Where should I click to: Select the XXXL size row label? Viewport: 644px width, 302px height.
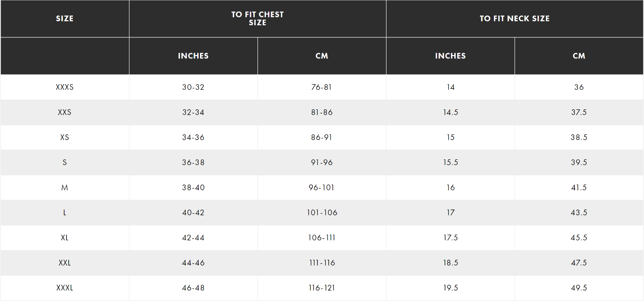click(64, 288)
